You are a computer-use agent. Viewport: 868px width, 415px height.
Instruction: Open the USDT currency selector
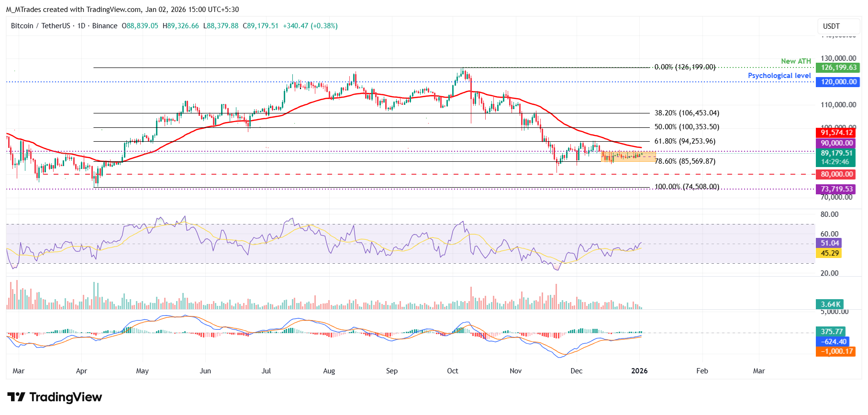pyautogui.click(x=831, y=26)
